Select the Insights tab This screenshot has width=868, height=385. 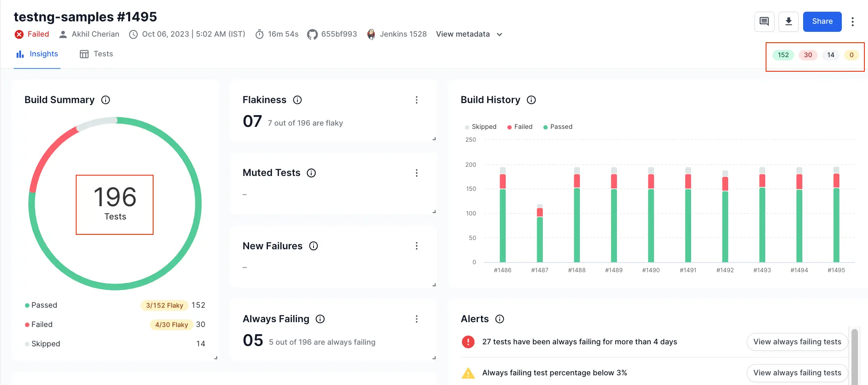pos(37,54)
